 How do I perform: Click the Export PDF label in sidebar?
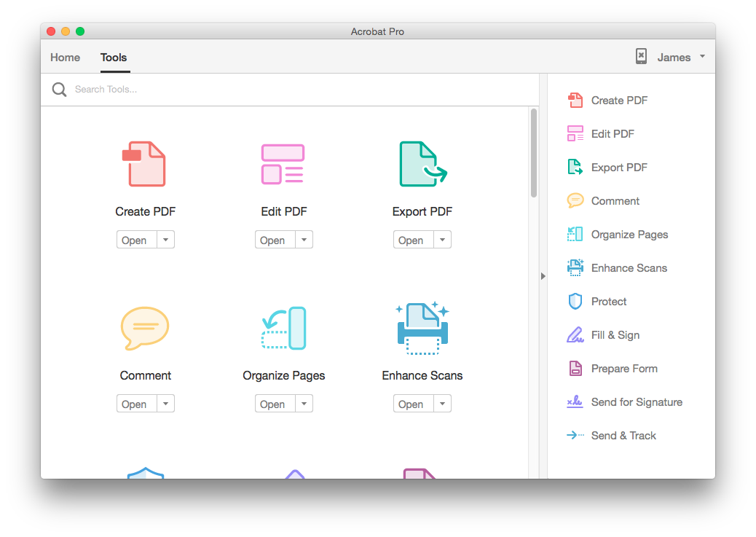620,168
